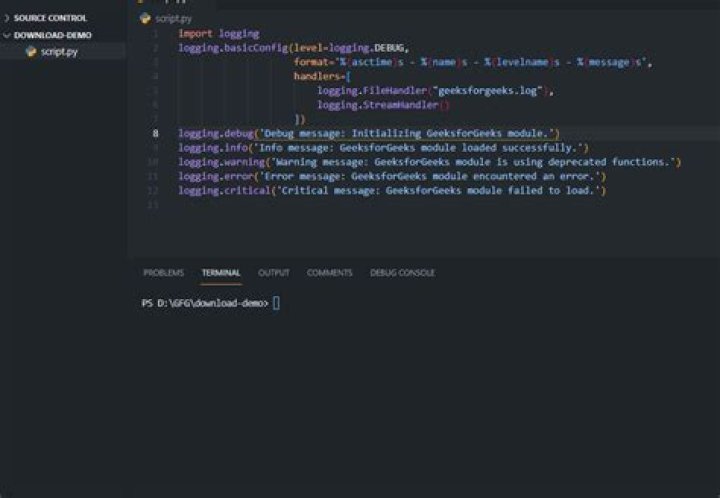Click the script.py breadcrumb label
720x498 pixels.
click(174, 19)
